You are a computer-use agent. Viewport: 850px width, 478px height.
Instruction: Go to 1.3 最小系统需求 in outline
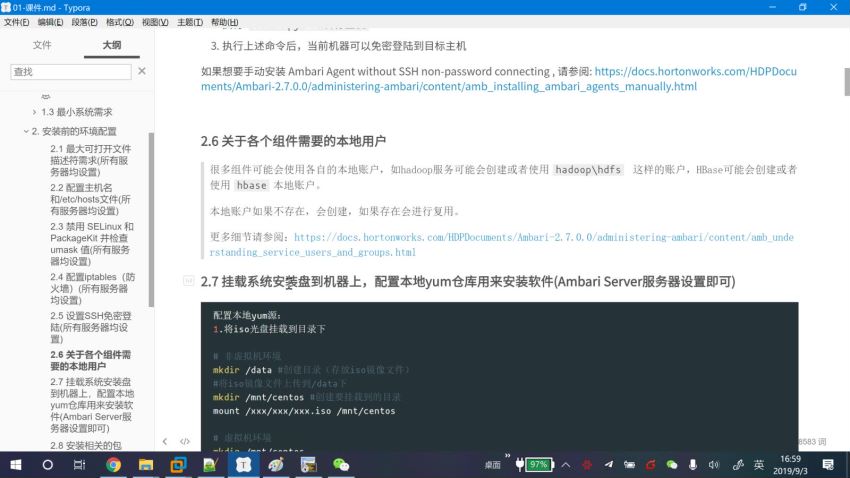[76, 112]
